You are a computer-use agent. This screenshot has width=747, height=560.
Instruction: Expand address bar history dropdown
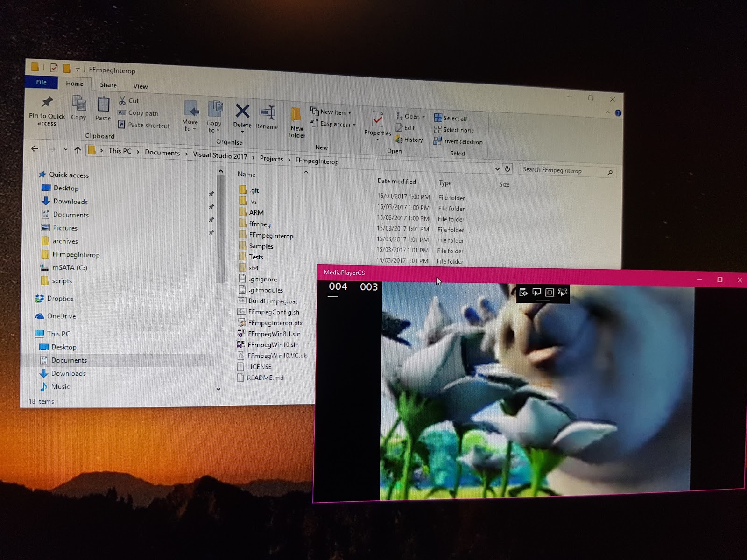(497, 169)
